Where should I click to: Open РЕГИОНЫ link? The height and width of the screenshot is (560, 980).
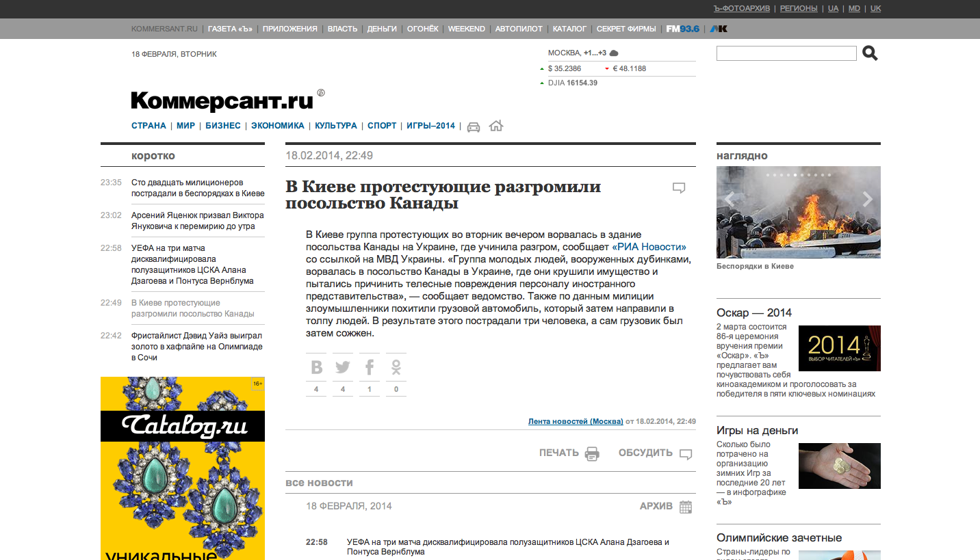tap(799, 8)
